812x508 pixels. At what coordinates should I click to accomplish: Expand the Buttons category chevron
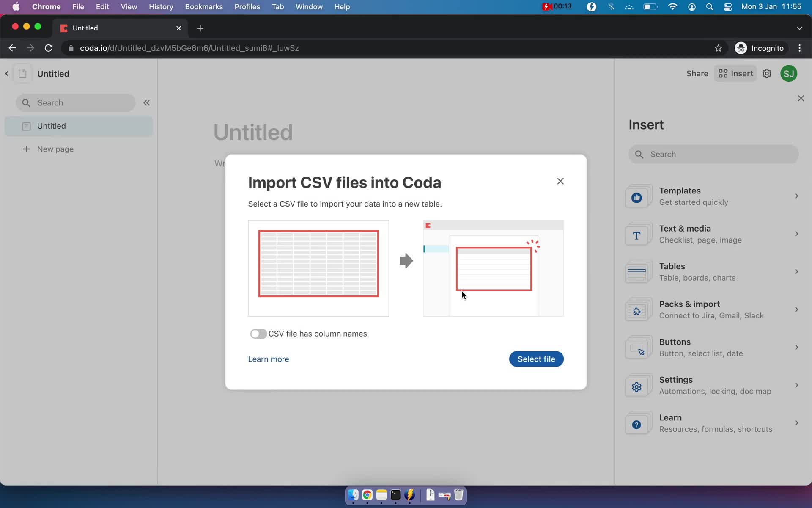point(796,347)
